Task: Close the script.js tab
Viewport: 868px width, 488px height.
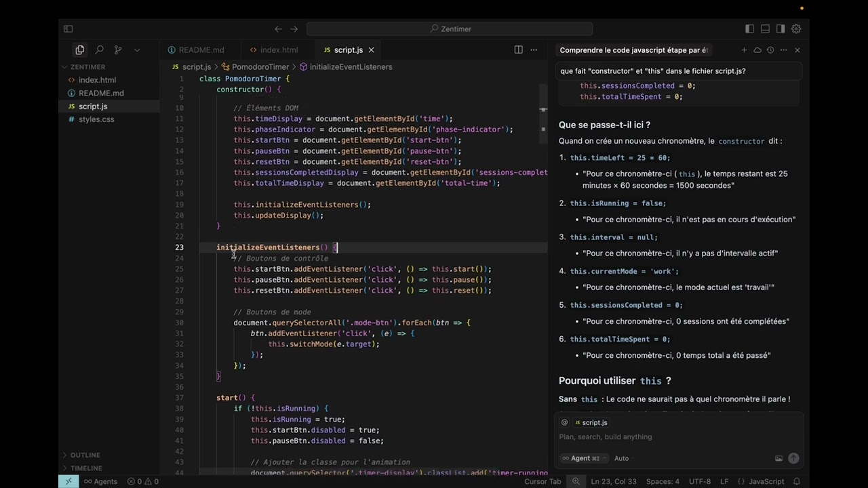Action: click(x=371, y=49)
